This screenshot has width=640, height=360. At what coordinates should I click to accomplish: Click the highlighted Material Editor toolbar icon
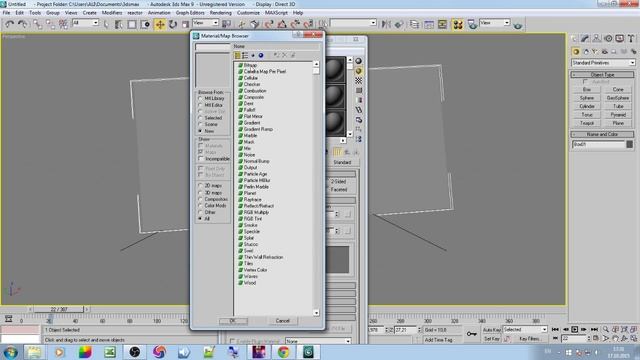point(458,24)
